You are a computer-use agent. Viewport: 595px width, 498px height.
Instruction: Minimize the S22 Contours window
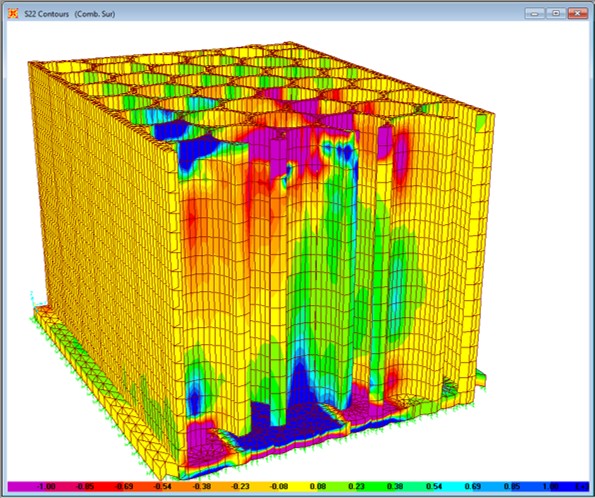pyautogui.click(x=535, y=13)
